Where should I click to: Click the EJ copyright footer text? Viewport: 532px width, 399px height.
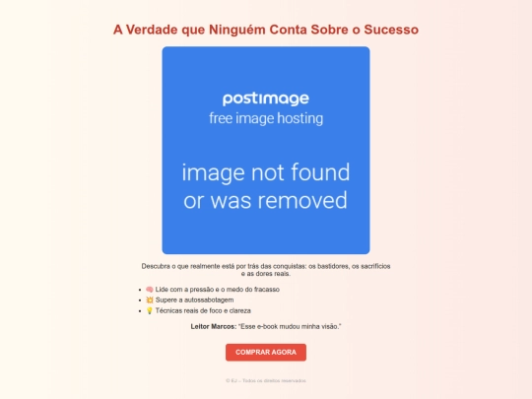pos(266,380)
